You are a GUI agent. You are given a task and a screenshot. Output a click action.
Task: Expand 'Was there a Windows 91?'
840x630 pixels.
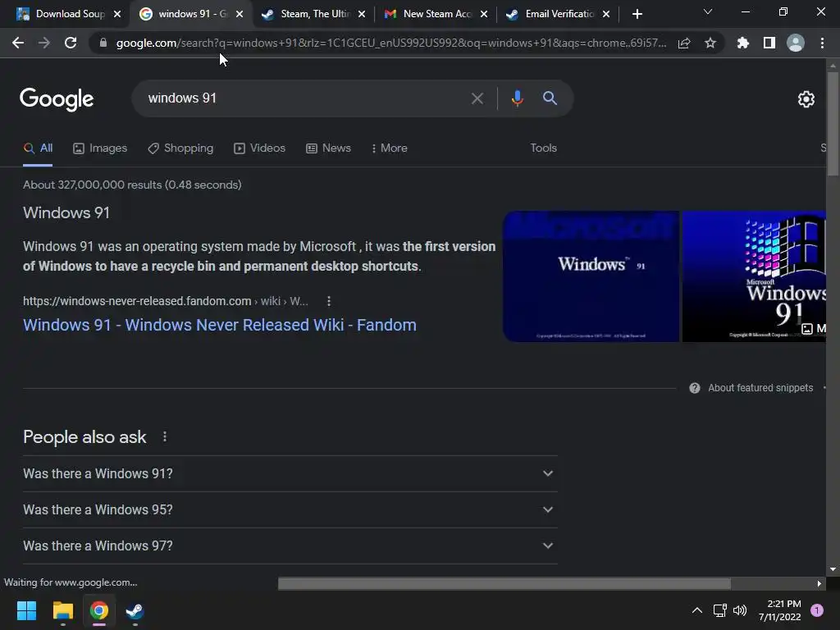point(290,473)
